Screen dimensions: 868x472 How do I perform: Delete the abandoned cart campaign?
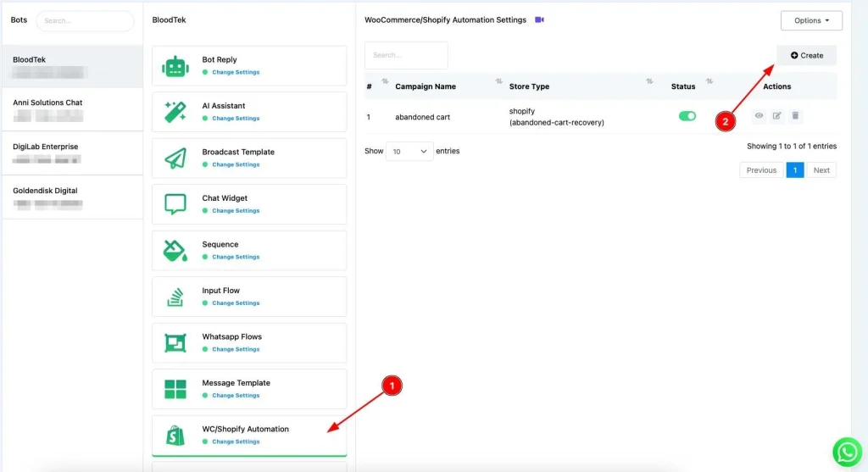coord(795,115)
